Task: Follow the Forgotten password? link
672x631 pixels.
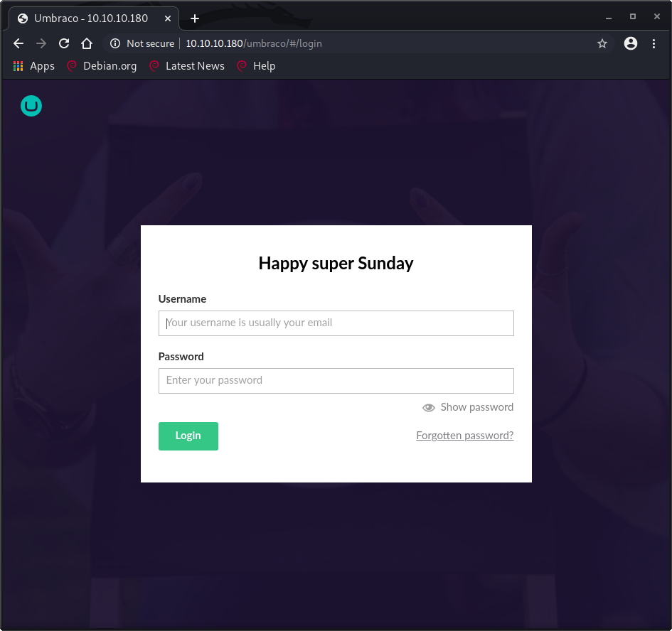Action: click(464, 436)
